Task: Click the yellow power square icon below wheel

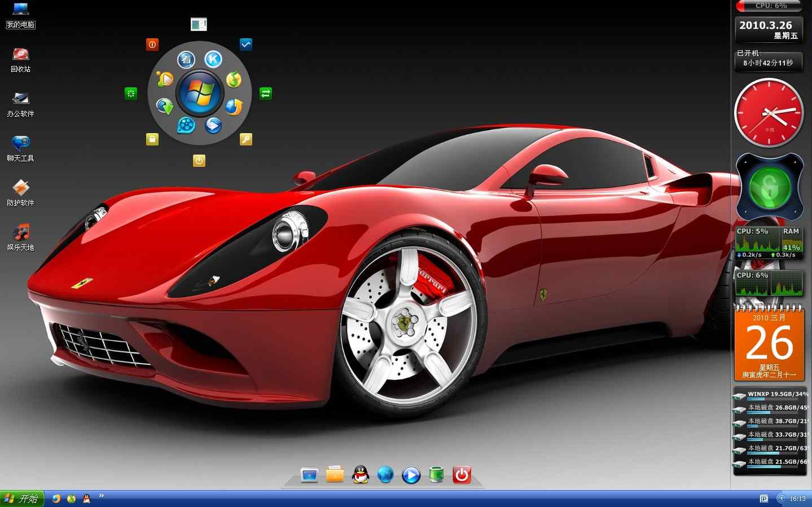Action: 199,161
